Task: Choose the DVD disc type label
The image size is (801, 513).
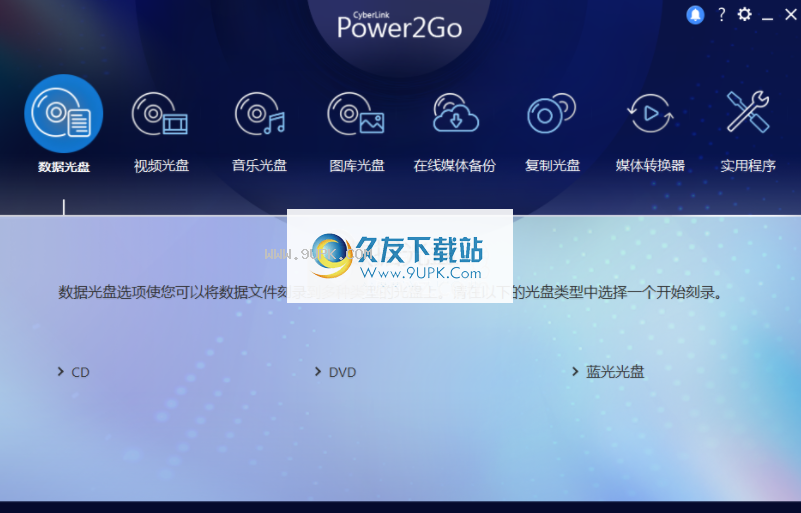Action: tap(342, 372)
